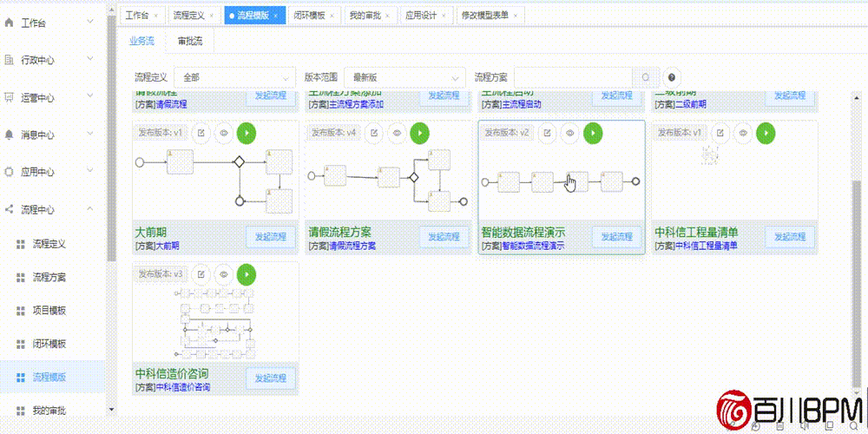The height and width of the screenshot is (434, 868).
Task: Close the 修改模型表单 tab
Action: (516, 16)
